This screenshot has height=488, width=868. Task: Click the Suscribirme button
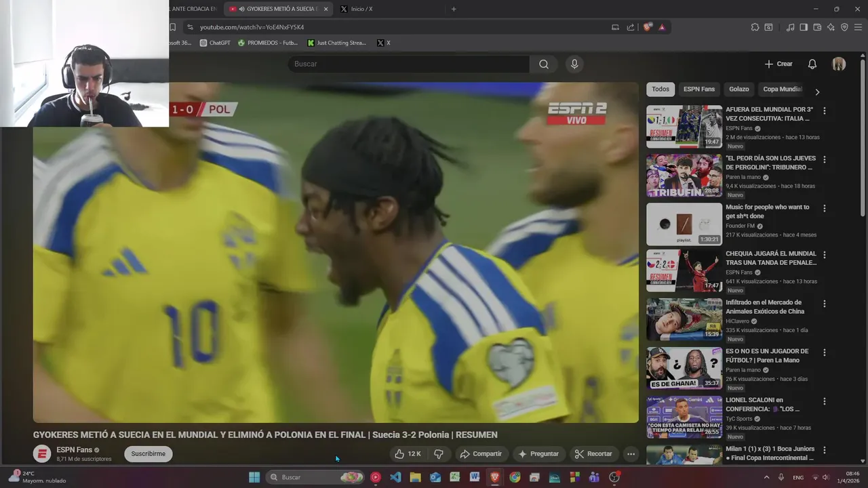point(148,453)
